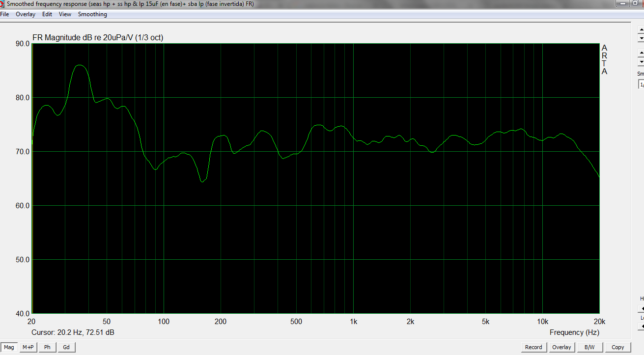Click the 1k frequency axis label
This screenshot has height=355, width=644.
pos(353,322)
